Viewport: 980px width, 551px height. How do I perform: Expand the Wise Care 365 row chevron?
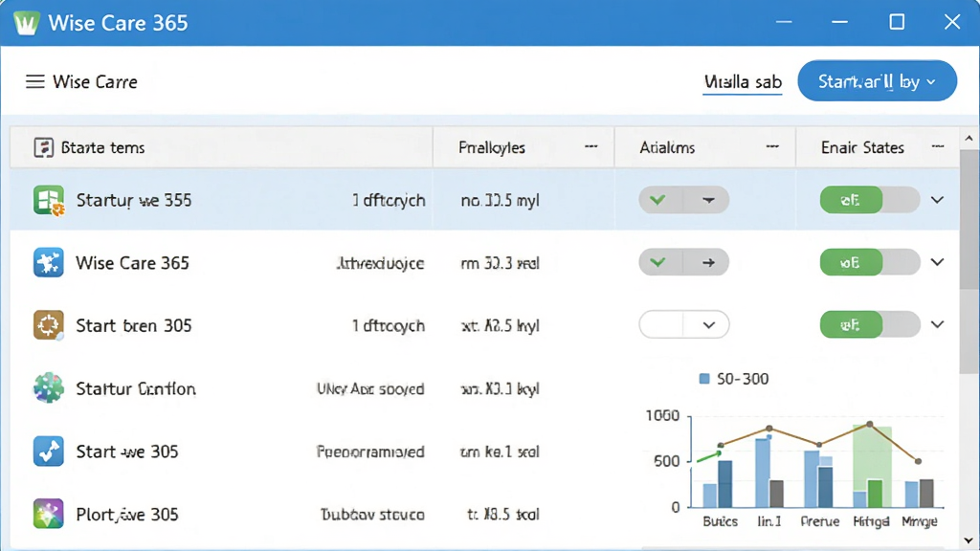tap(937, 262)
